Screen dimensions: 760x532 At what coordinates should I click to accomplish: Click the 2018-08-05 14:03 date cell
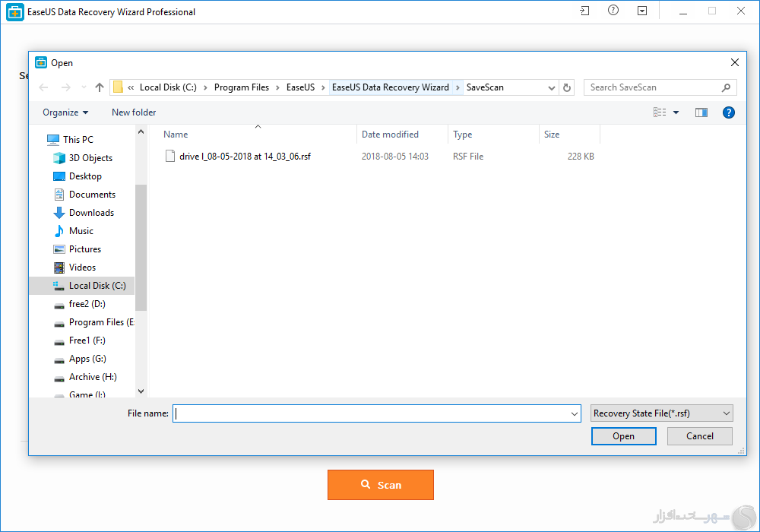pos(395,157)
